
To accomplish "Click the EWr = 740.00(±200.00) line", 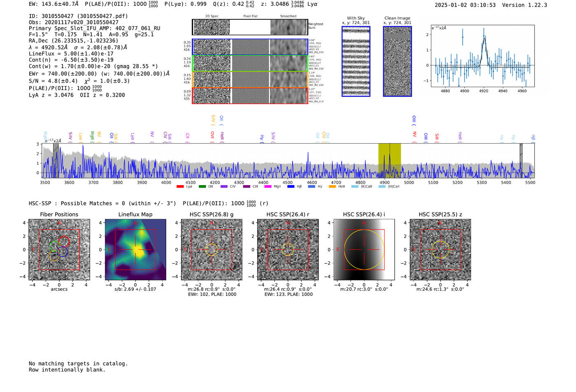I will (99, 74).
